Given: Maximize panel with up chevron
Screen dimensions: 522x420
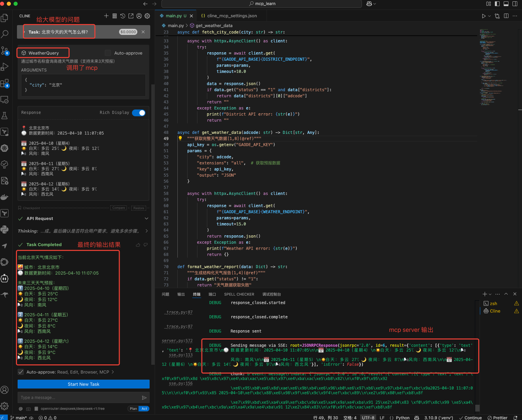Looking at the screenshot, I should [506, 294].
